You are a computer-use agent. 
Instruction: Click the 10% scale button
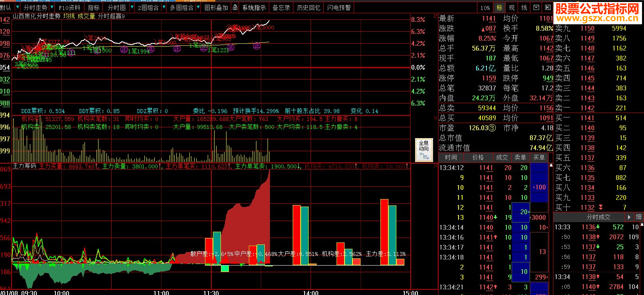coord(485,8)
